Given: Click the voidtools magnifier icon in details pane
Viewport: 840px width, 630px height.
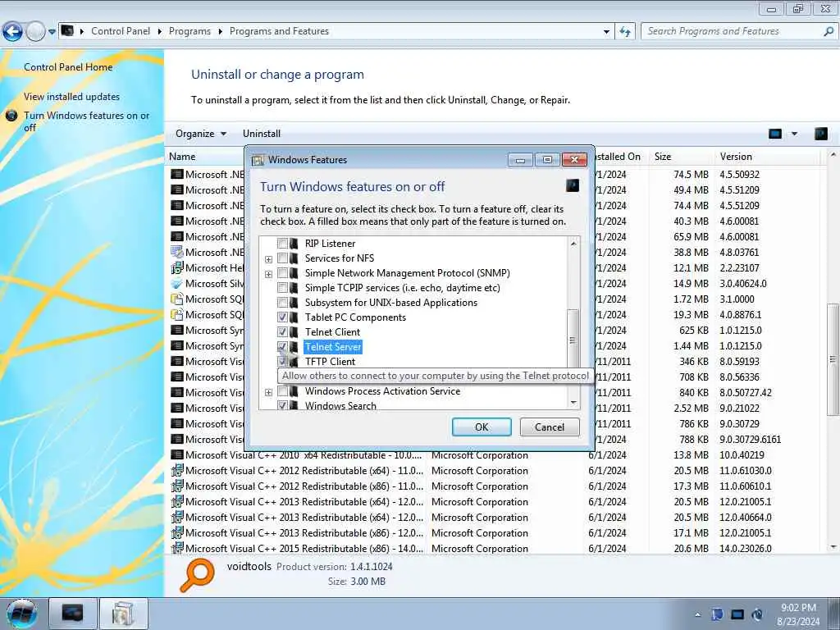Looking at the screenshot, I should (x=197, y=575).
